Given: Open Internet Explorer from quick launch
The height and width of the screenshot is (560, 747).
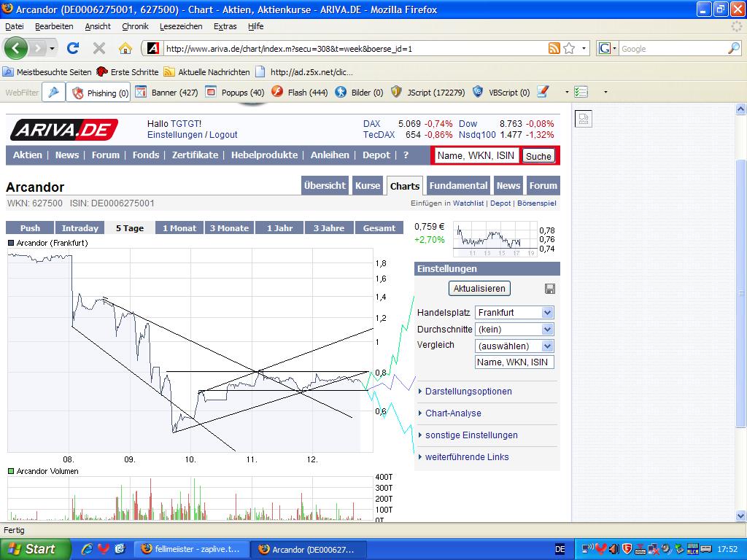Looking at the screenshot, I should (x=87, y=549).
